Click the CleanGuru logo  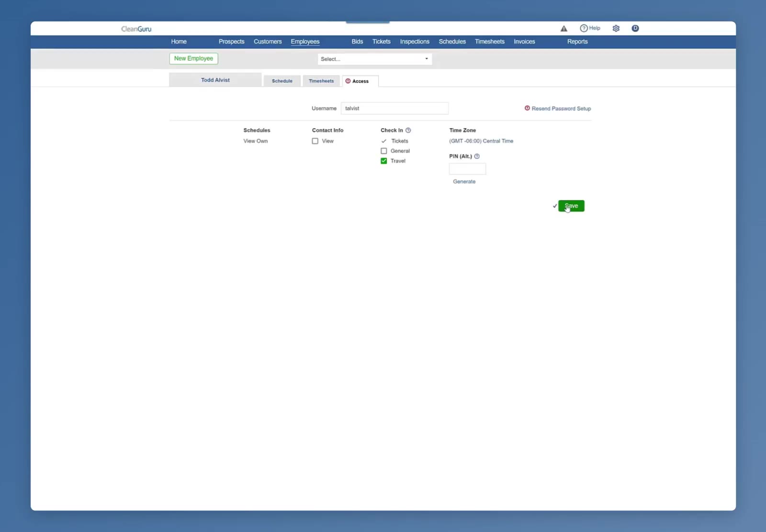point(136,29)
